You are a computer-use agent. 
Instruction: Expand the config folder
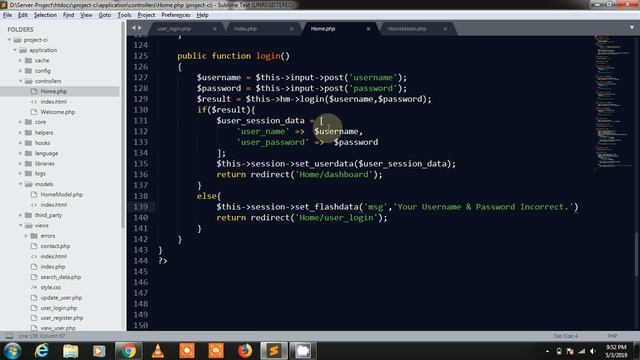(x=20, y=71)
